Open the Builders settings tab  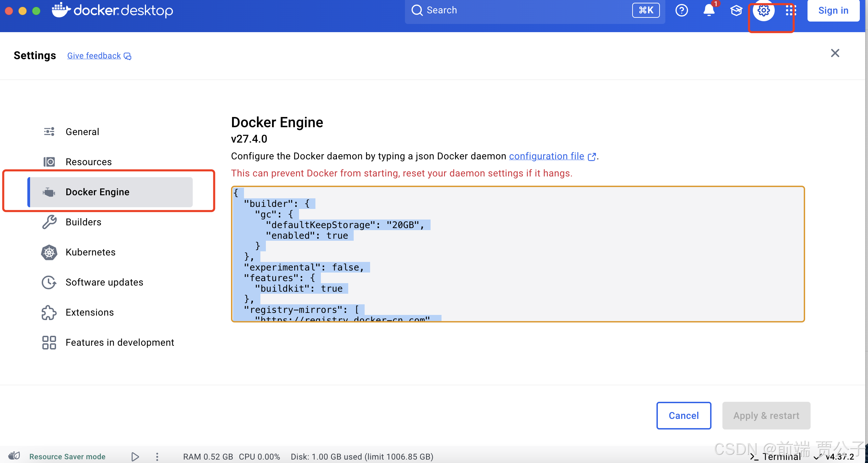pos(110,222)
